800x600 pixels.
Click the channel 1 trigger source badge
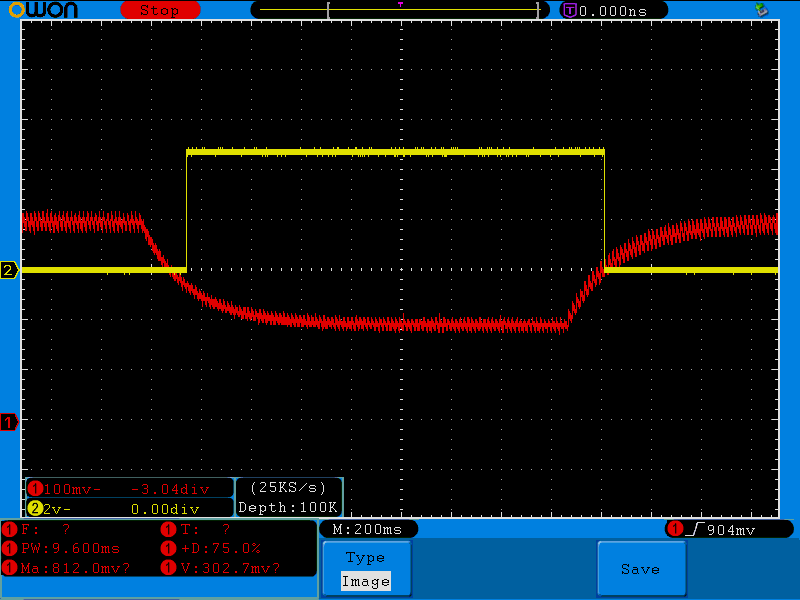pyautogui.click(x=676, y=529)
